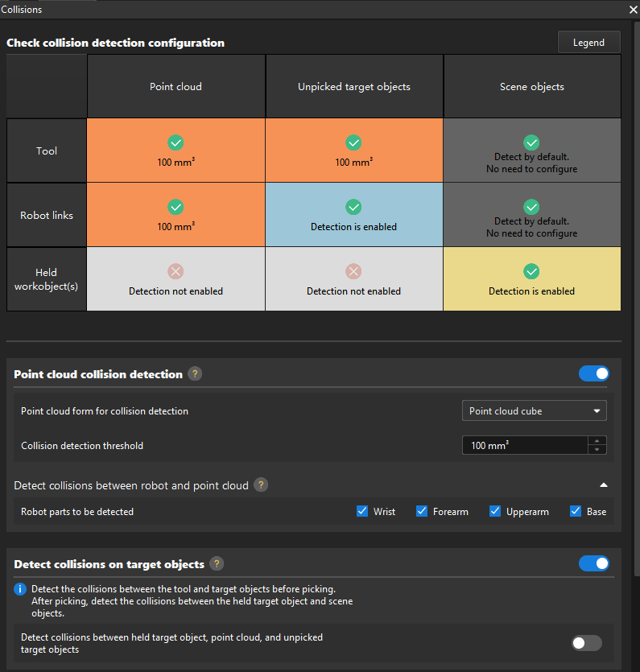Close the Collisions panel
Viewport: 640px width, 672px height.
[x=633, y=10]
